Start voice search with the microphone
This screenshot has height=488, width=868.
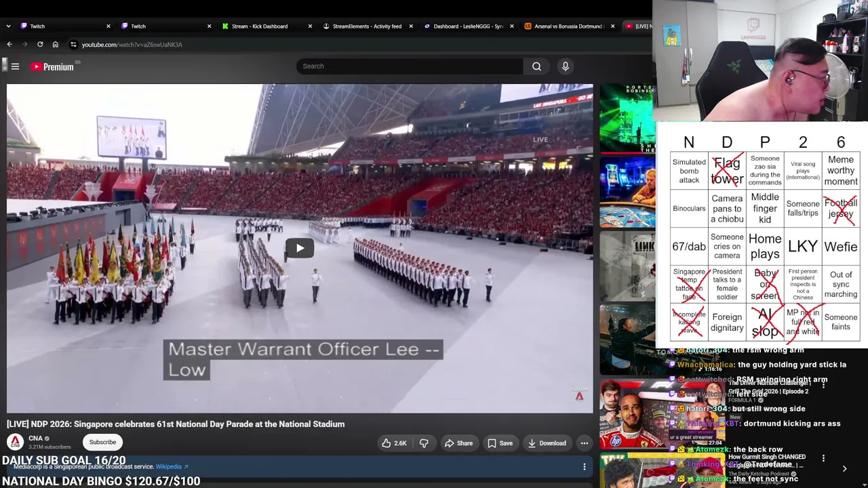point(566,66)
